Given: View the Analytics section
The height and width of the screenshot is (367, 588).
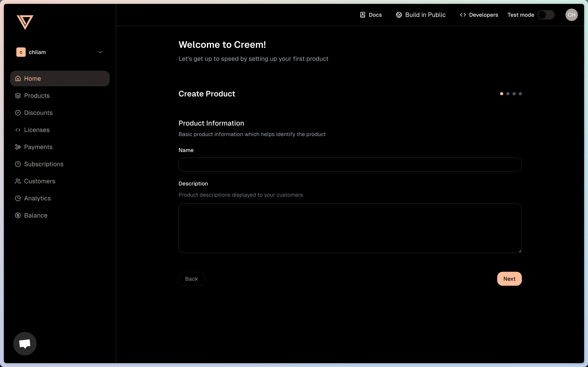Looking at the screenshot, I should [x=60, y=198].
